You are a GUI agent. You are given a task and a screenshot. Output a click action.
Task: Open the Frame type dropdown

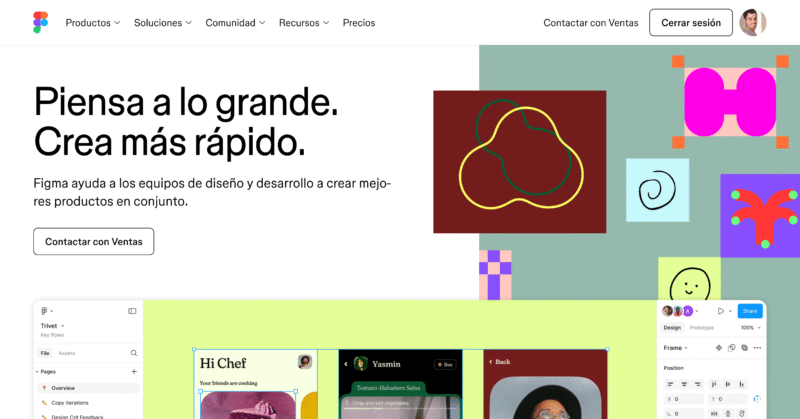click(676, 348)
